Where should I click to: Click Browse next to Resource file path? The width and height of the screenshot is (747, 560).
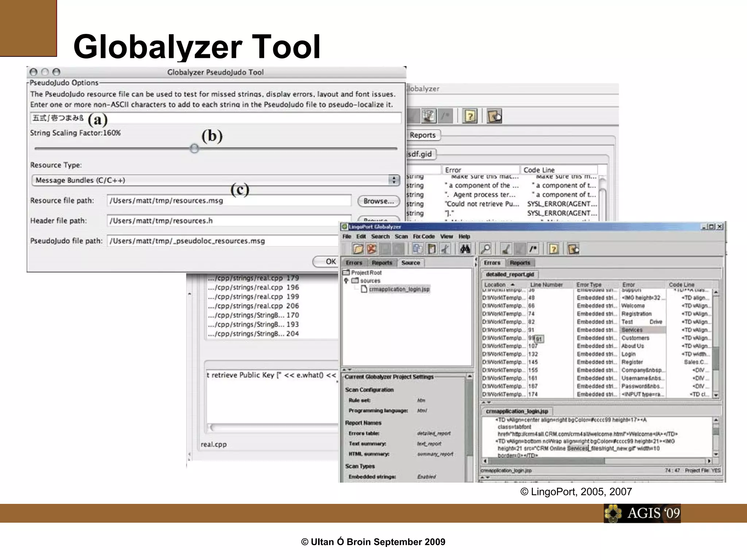pos(379,201)
